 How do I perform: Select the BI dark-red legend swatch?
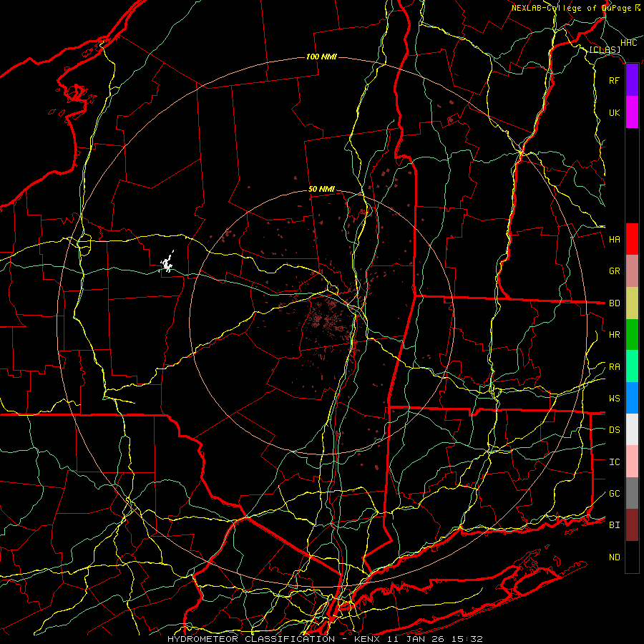(632, 525)
